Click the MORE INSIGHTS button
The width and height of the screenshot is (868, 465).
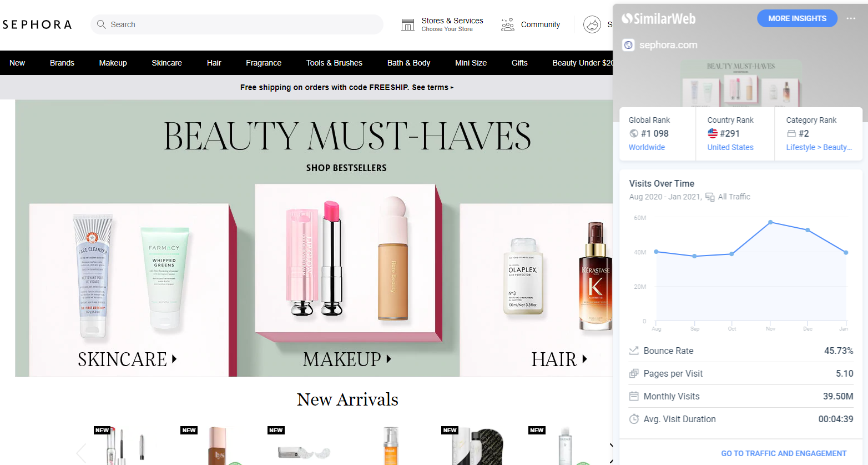(797, 18)
